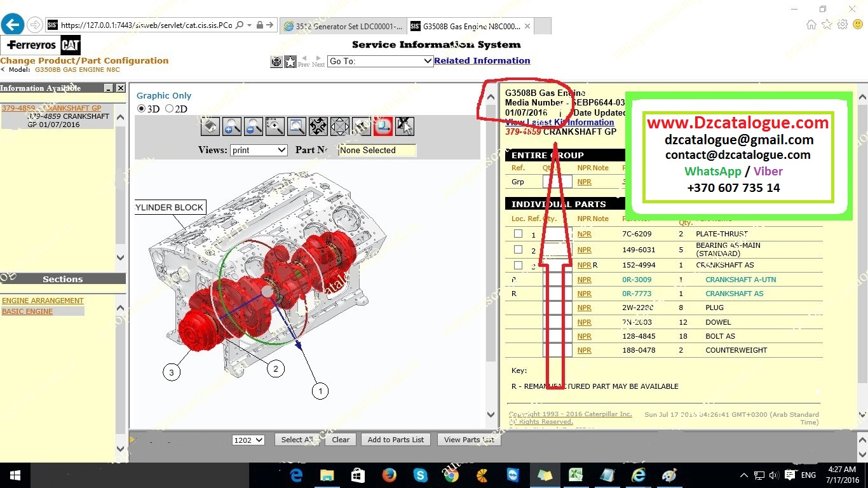Select the 3D graphic radio button

tap(141, 109)
